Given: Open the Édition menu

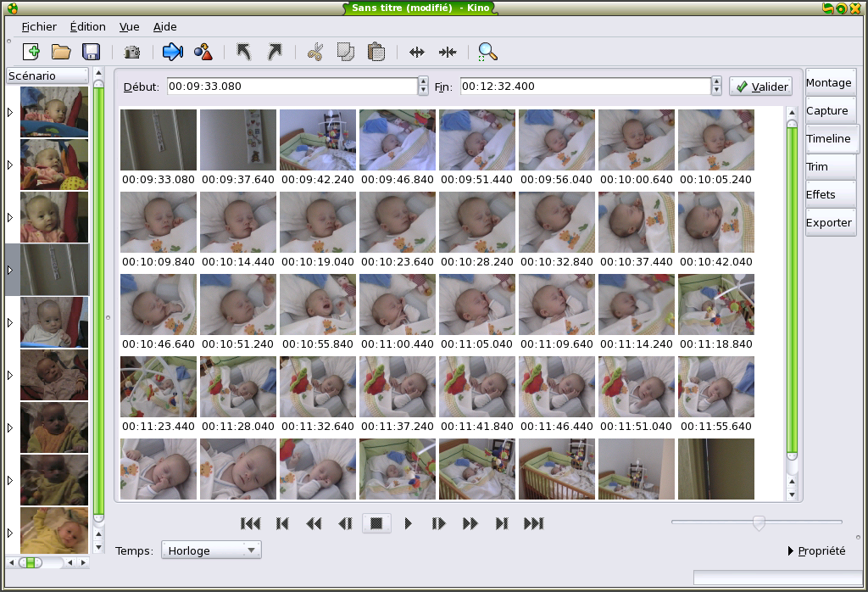Looking at the screenshot, I should (x=87, y=27).
